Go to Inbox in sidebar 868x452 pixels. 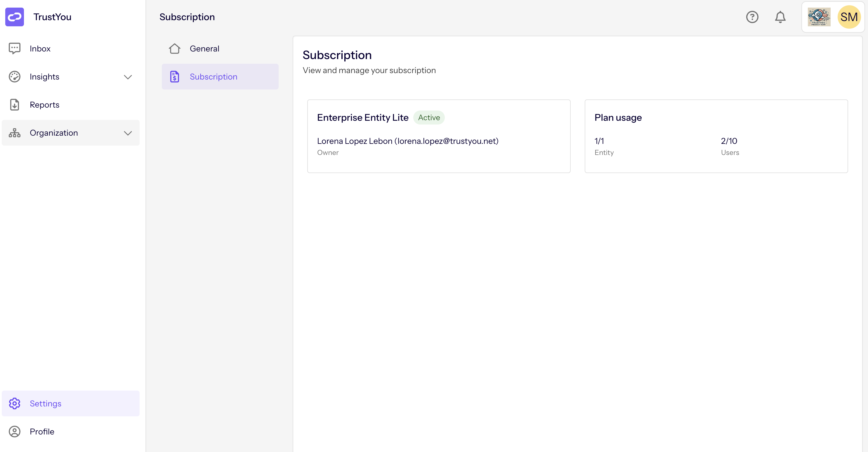point(70,49)
